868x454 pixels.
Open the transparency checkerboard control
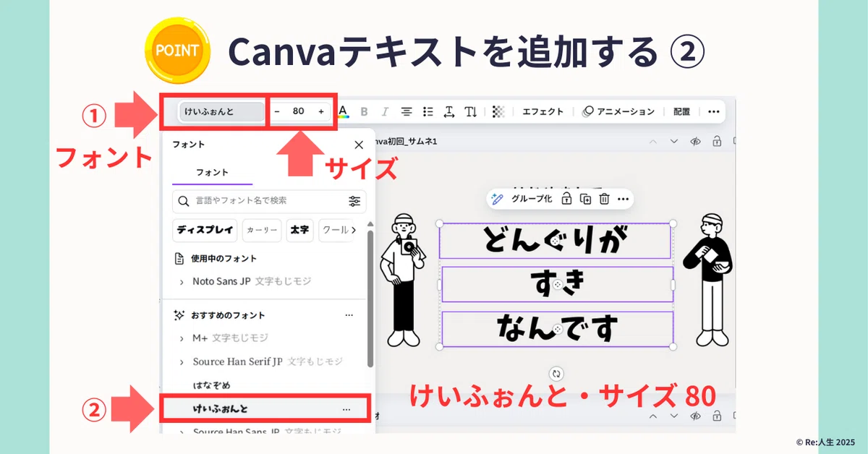pyautogui.click(x=498, y=111)
